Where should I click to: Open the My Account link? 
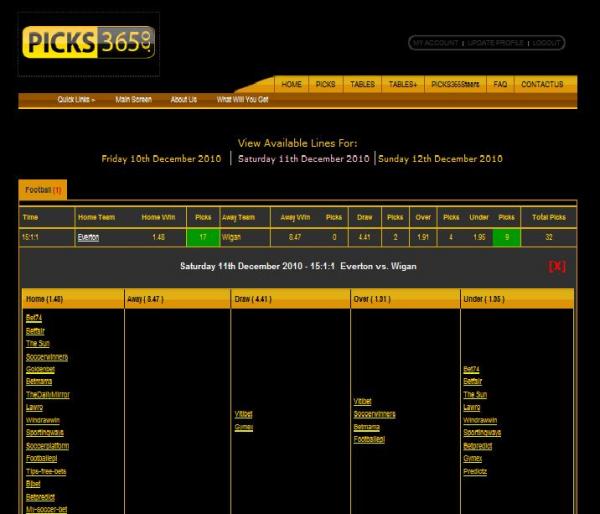tap(435, 43)
